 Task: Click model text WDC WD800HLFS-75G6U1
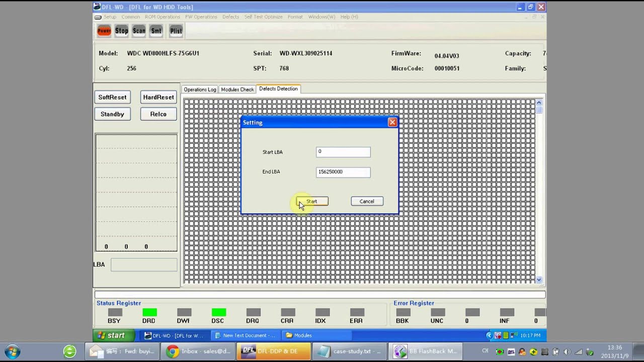163,53
